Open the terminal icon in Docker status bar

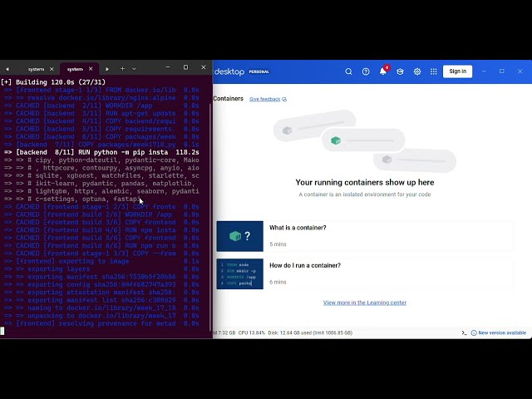[464, 332]
